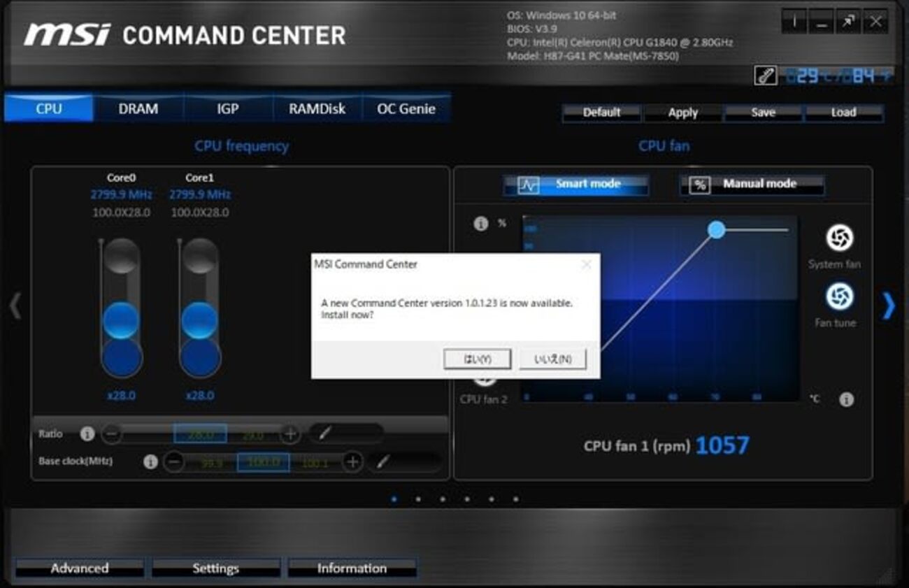Enable Smart mode for CPU fan
Viewport: 909px width, 588px height.
[576, 185]
